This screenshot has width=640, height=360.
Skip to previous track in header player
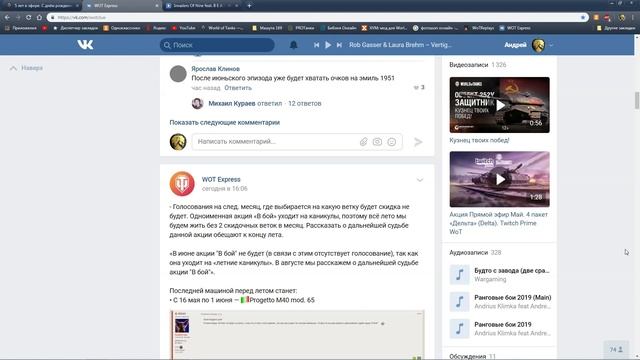316,45
